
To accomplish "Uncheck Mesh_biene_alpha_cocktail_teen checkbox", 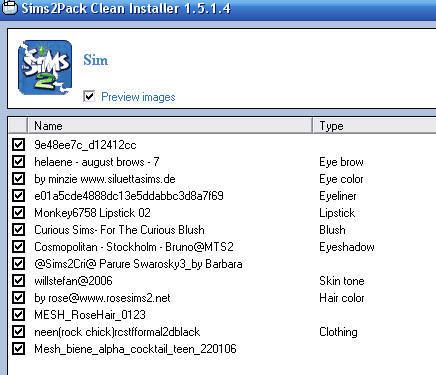I will click(x=18, y=349).
